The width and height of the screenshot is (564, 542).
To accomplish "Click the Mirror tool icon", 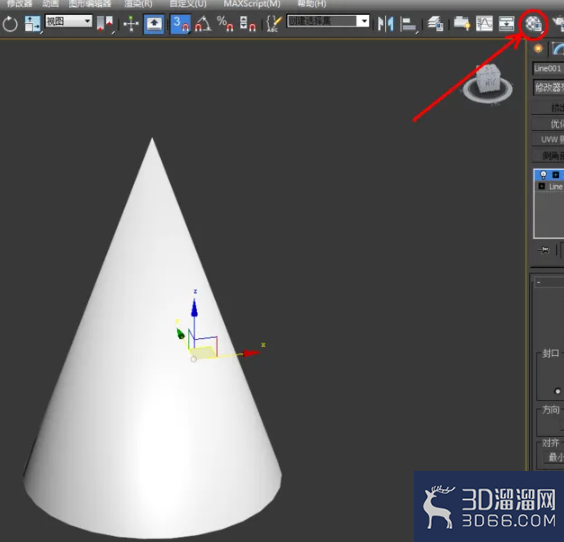I will pyautogui.click(x=385, y=24).
